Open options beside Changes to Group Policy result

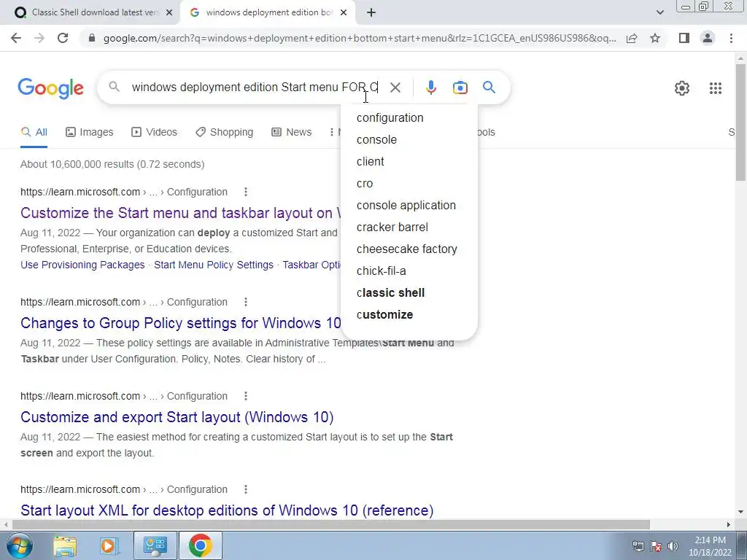pyautogui.click(x=246, y=302)
